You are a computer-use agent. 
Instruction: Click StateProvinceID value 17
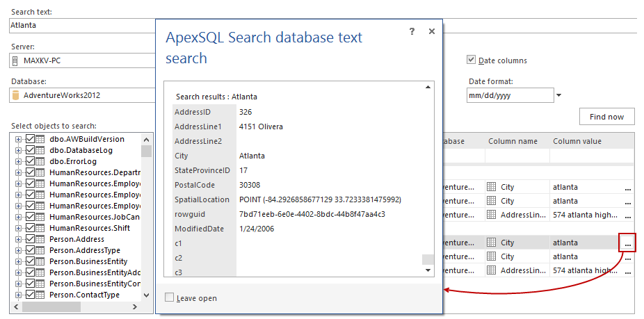coord(243,170)
